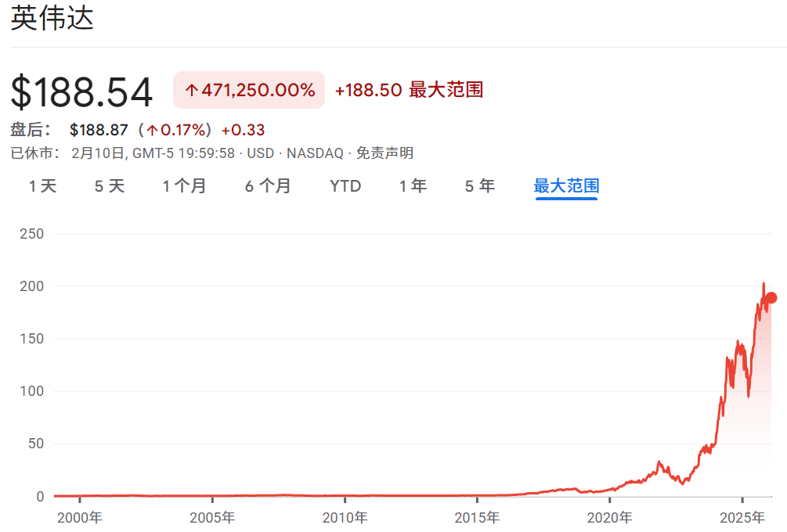
Task: Click the red dot at the chart's end
Action: [772, 298]
